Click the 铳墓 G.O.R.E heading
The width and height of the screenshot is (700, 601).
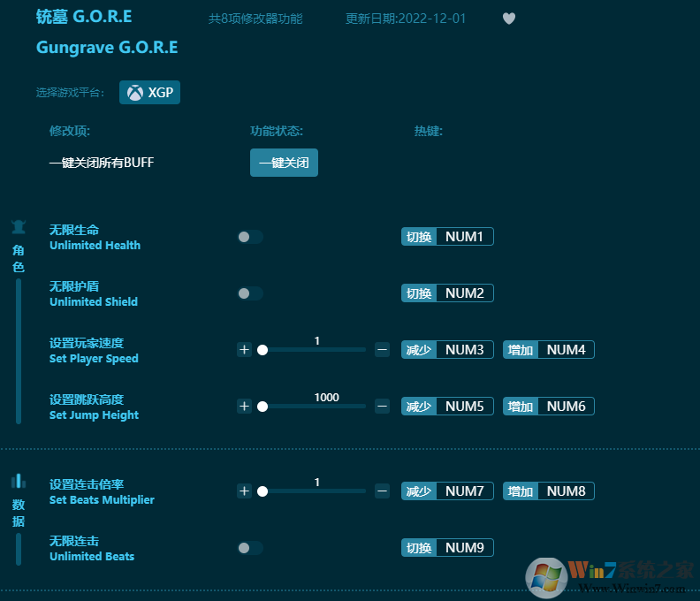click(84, 17)
